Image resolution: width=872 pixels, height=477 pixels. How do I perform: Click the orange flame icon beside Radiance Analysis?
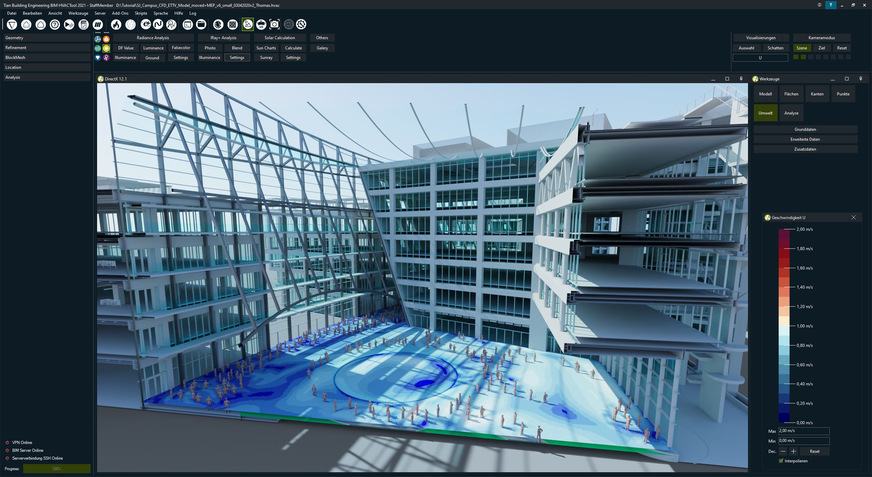coord(107,37)
